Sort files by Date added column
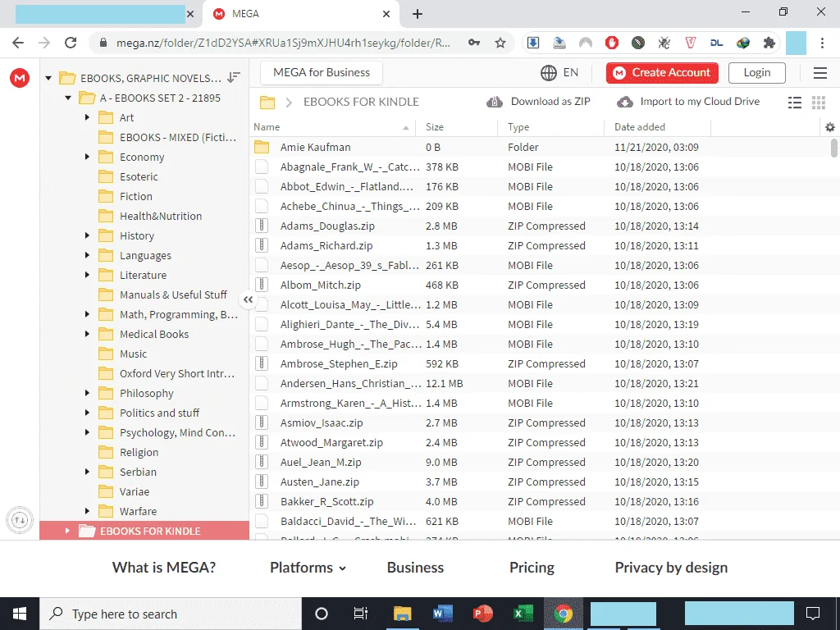 pos(640,127)
